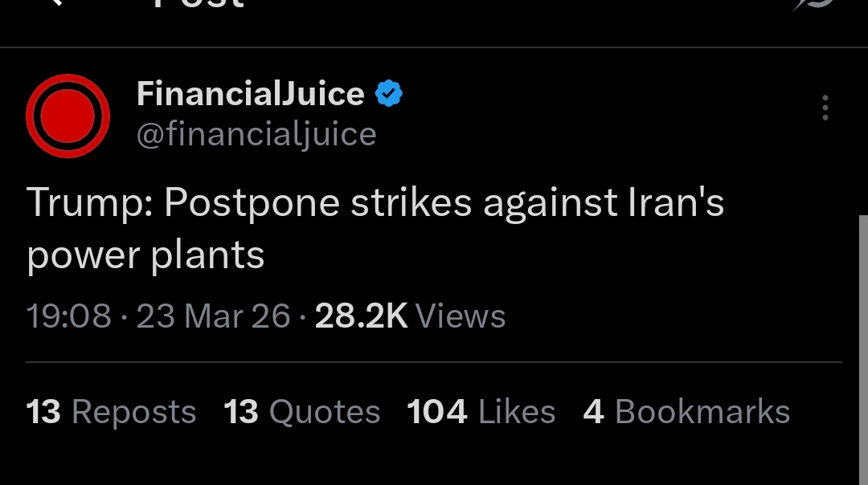View the list of 13 Reposts

(x=111, y=412)
